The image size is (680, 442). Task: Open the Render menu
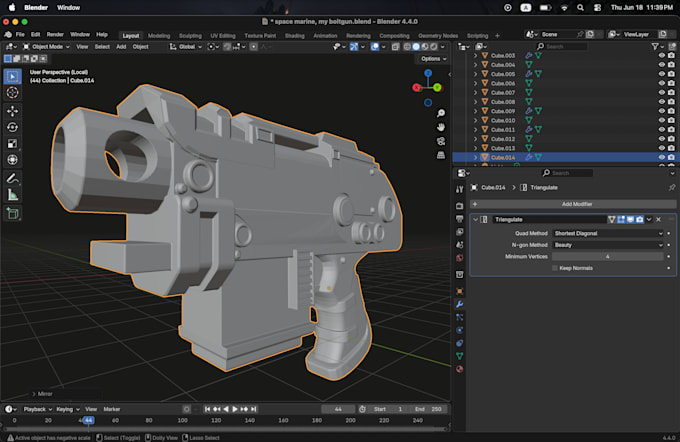[55, 34]
